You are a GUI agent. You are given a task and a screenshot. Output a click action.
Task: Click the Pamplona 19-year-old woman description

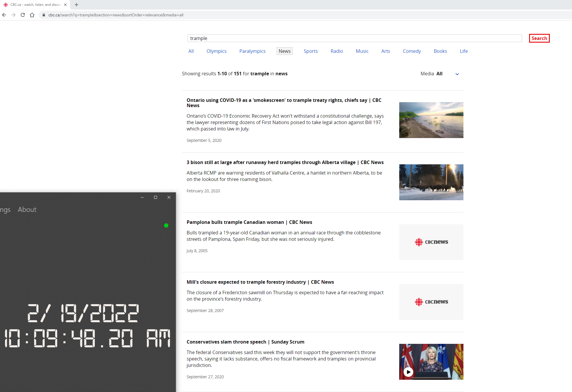284,236
